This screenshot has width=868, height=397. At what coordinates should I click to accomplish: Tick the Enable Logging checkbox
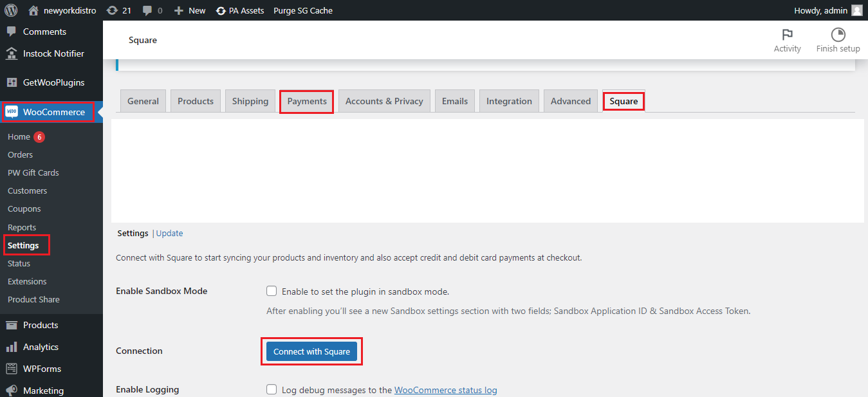[x=272, y=389]
